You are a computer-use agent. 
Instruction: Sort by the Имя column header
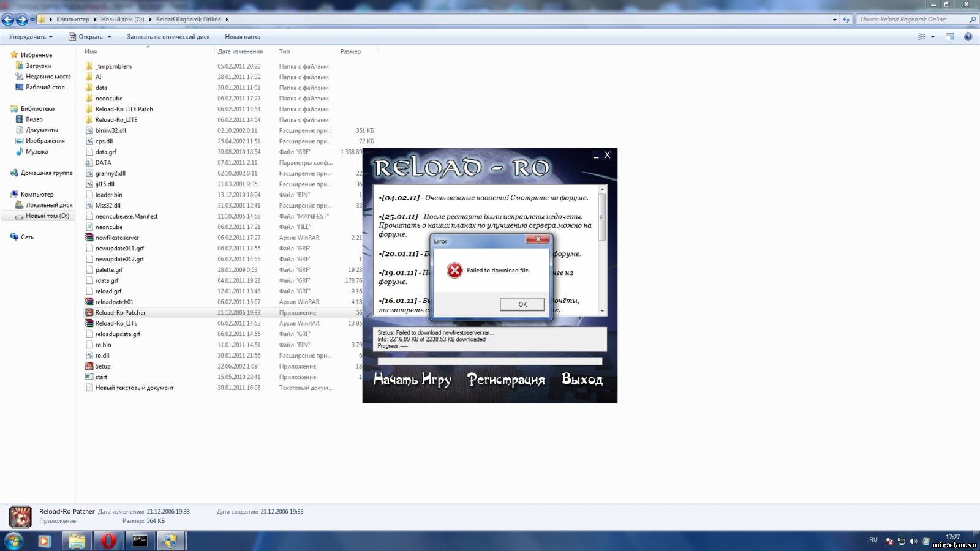91,51
